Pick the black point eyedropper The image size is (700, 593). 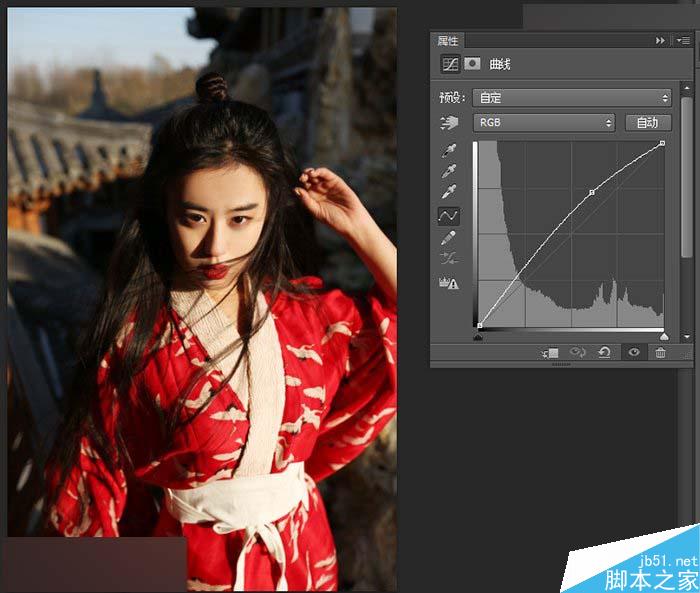point(449,150)
